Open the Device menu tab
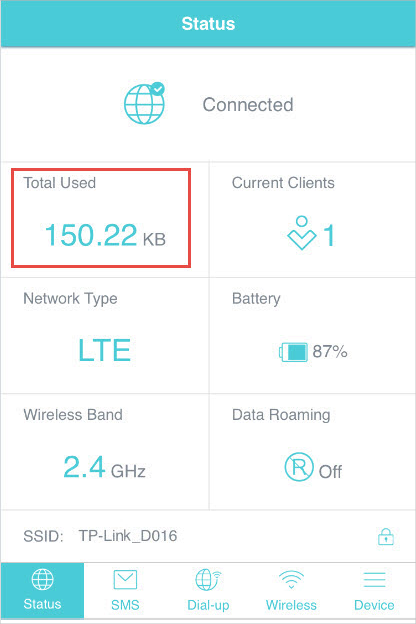The width and height of the screenshot is (416, 624). [x=374, y=591]
